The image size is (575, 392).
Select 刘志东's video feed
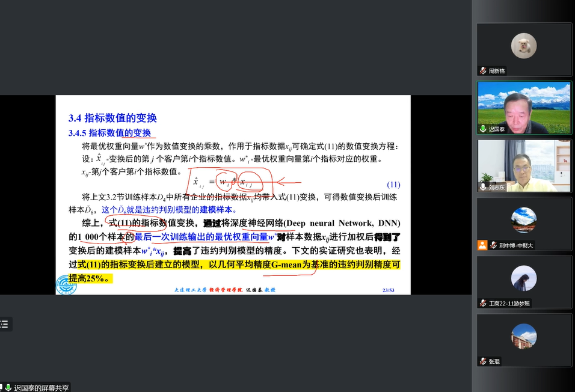[x=524, y=165]
